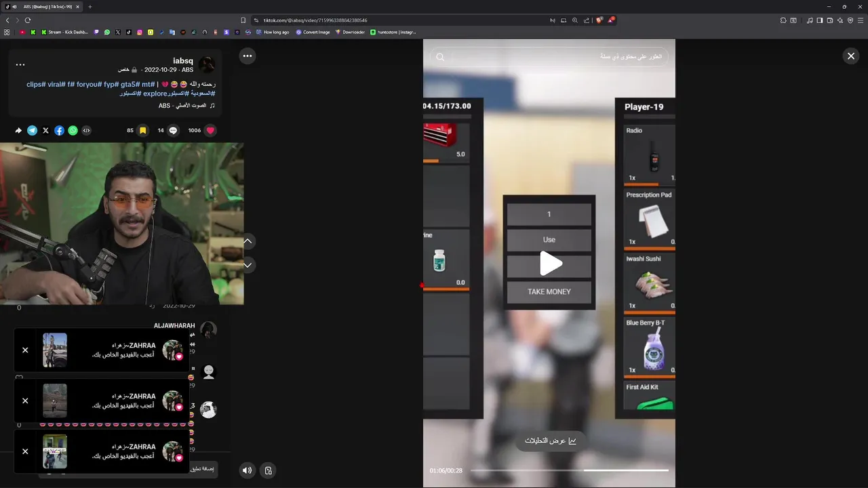Viewport: 868px width, 488px height.
Task: Go to the next video with down chevron
Action: pyautogui.click(x=248, y=265)
